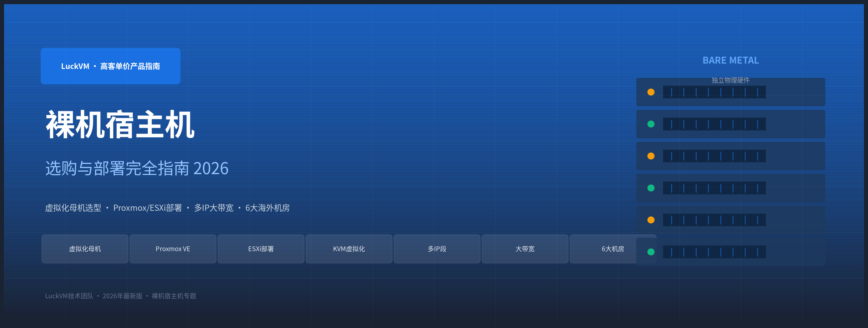
Task: Choose the KVM虚拟化 tag
Action: tap(349, 249)
